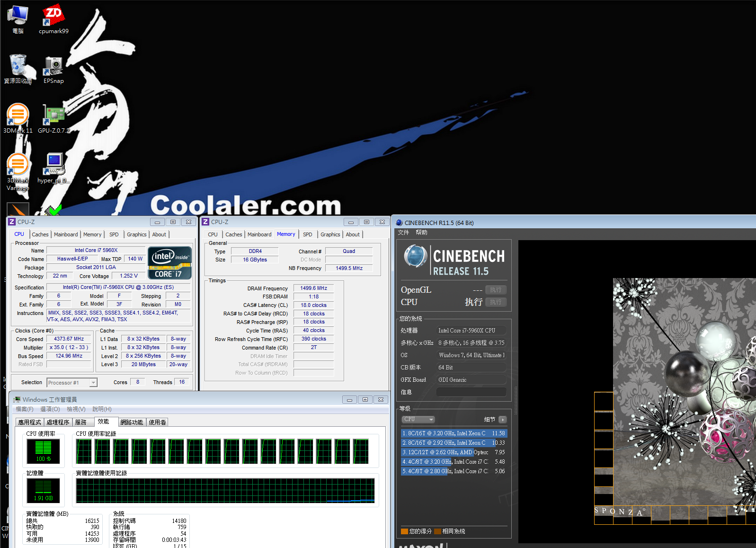Click the memory 1.91 GB gauge
756x548 pixels.
[x=43, y=490]
